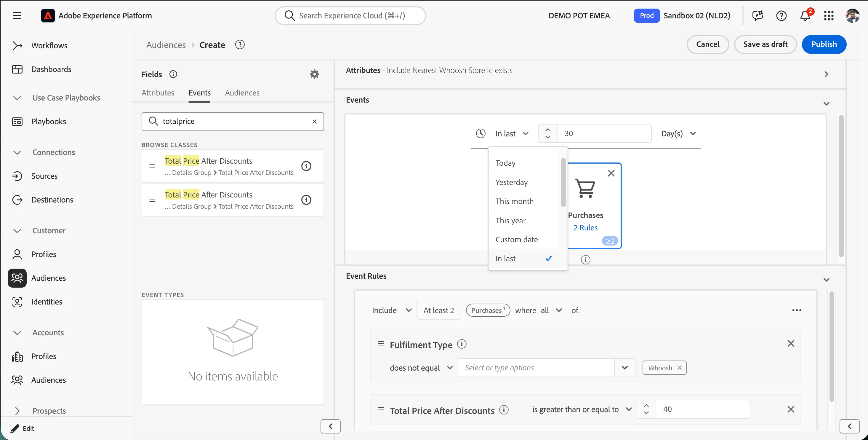The width and height of the screenshot is (868, 440).
Task: Click the info icon beside Fields
Action: click(173, 74)
